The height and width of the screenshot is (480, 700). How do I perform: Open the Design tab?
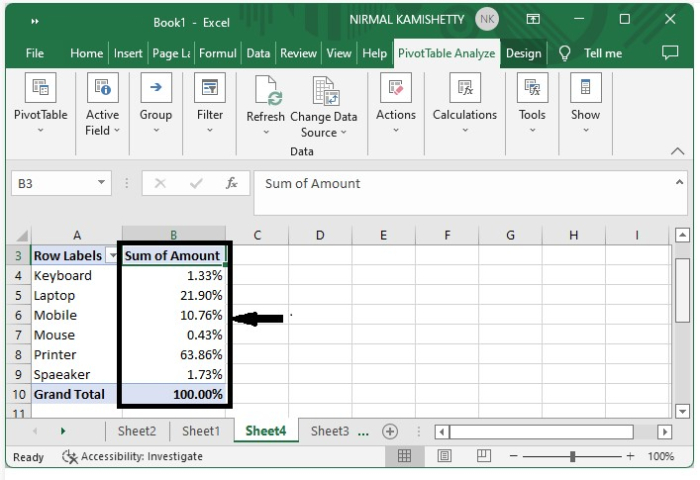(x=523, y=54)
